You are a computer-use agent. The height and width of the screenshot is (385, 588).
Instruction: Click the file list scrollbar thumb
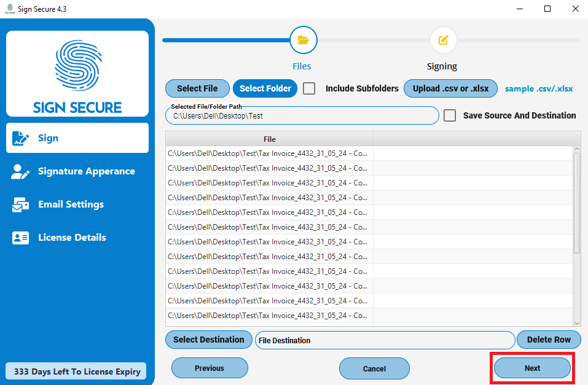[577, 203]
